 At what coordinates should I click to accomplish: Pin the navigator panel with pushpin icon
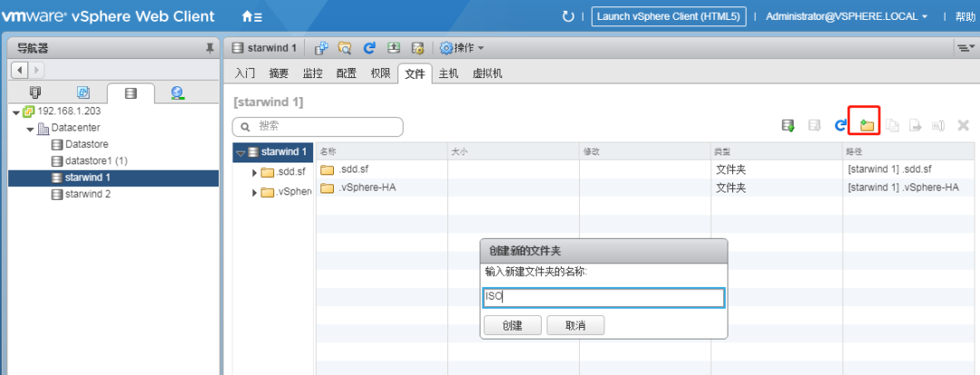pos(210,48)
